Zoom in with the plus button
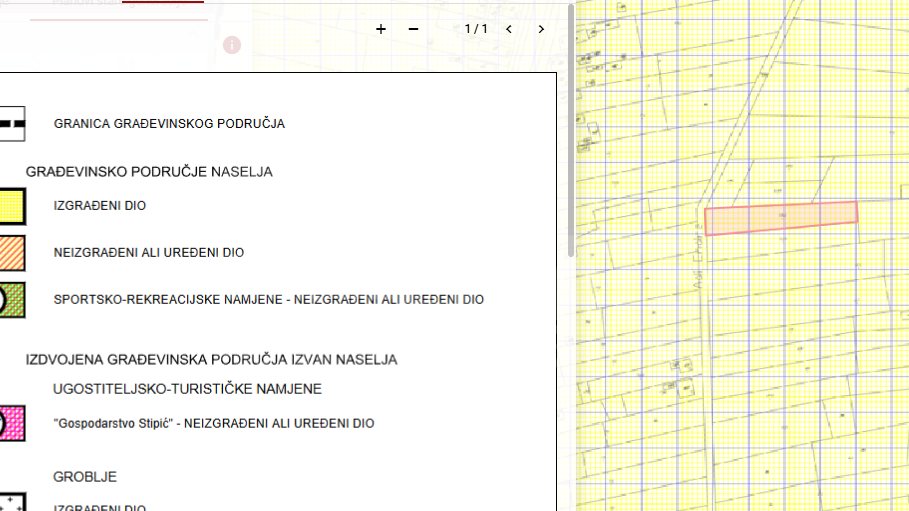 tap(381, 29)
